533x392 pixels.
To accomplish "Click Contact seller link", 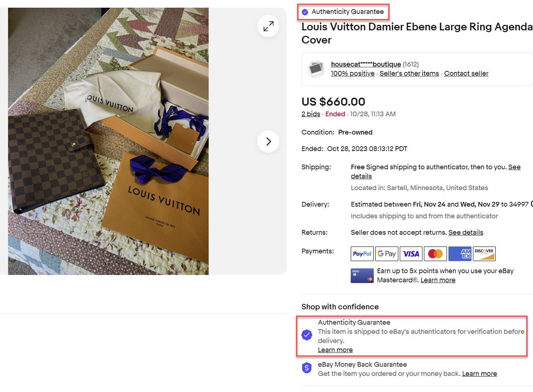I will [x=466, y=73].
